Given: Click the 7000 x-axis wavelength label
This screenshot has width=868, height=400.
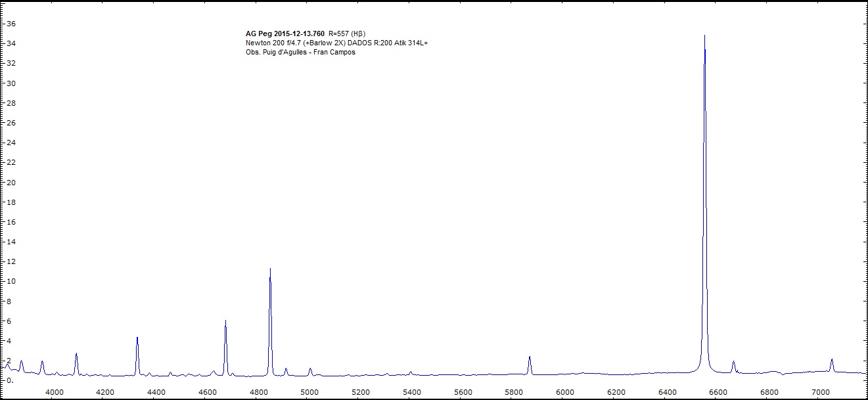Looking at the screenshot, I should click(x=821, y=392).
